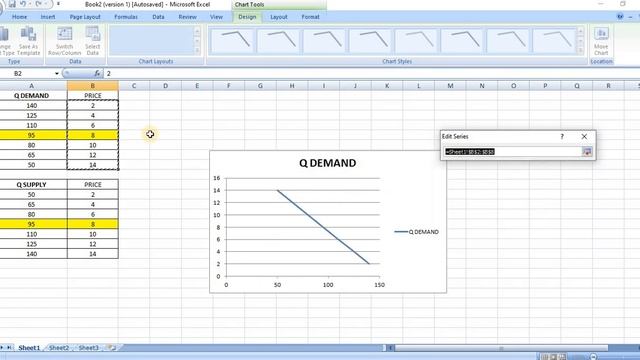Select the second chart style thumbnail
This screenshot has height=360, width=640.
pyautogui.click(x=278, y=41)
